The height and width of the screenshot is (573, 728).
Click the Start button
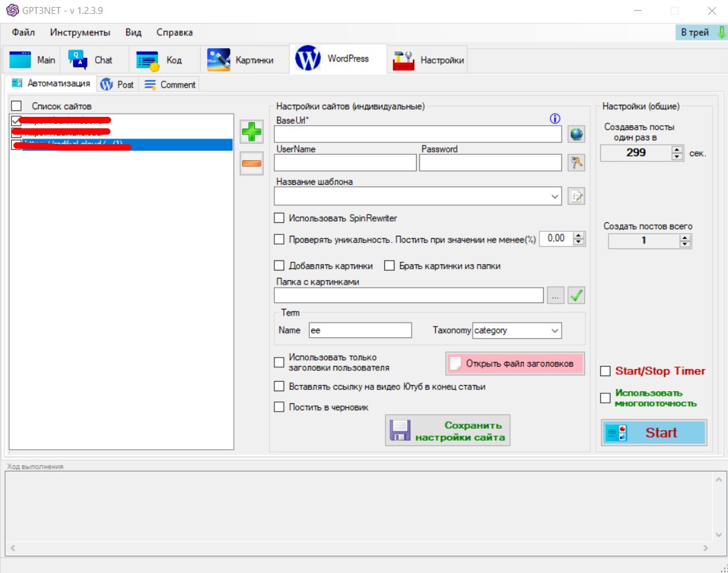[654, 433]
